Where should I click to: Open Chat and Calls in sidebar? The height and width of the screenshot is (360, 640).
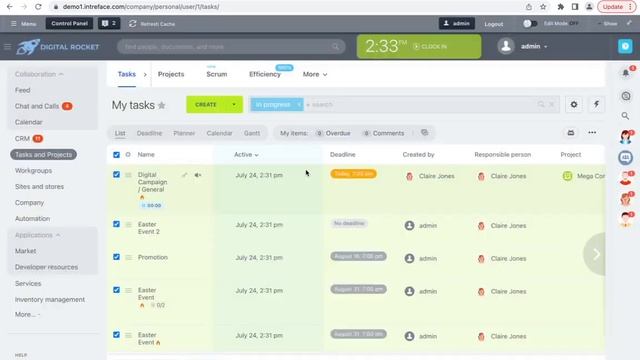(x=37, y=106)
